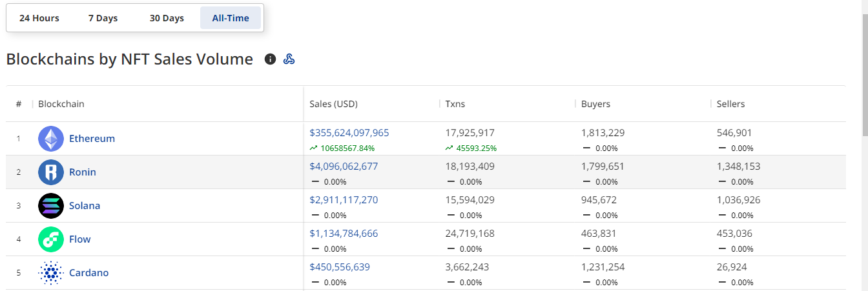Click the info icon beside the heading
This screenshot has width=868, height=291.
271,59
